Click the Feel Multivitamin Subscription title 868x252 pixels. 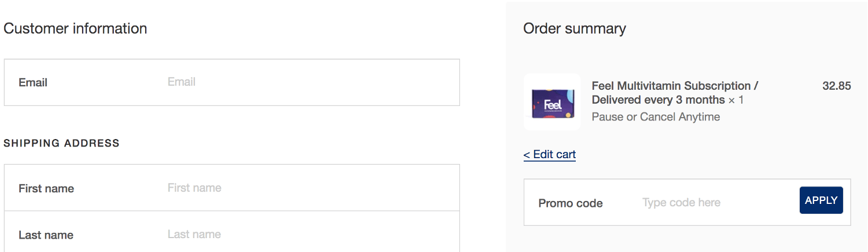(x=675, y=86)
